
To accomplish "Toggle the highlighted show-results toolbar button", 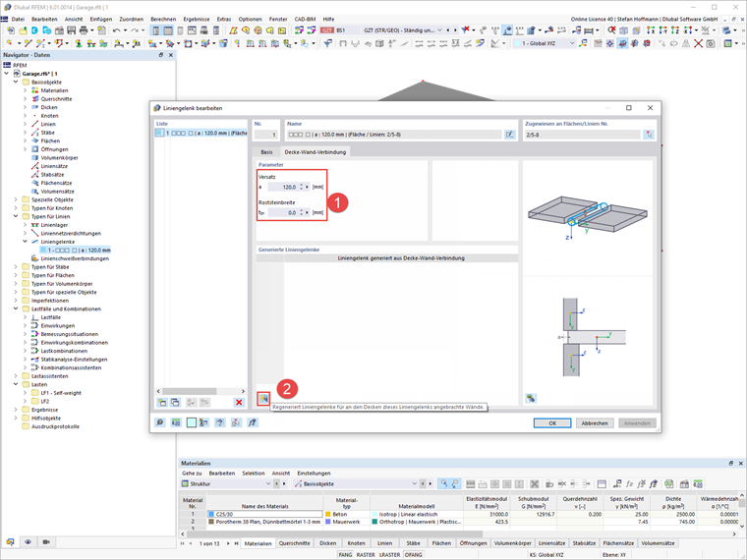I will (x=508, y=30).
